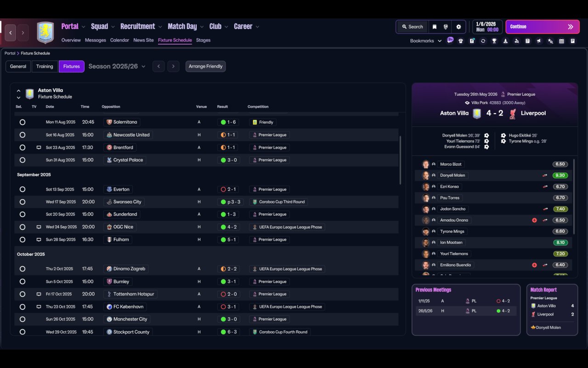Select the Swansea City fixture radio button
The height and width of the screenshot is (368, 588).
pos(23,202)
